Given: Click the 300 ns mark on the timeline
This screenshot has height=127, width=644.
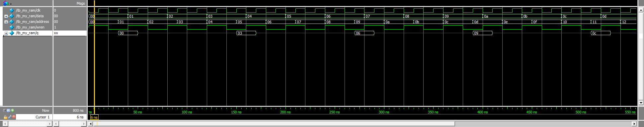Looking at the screenshot, I should point(384,112).
